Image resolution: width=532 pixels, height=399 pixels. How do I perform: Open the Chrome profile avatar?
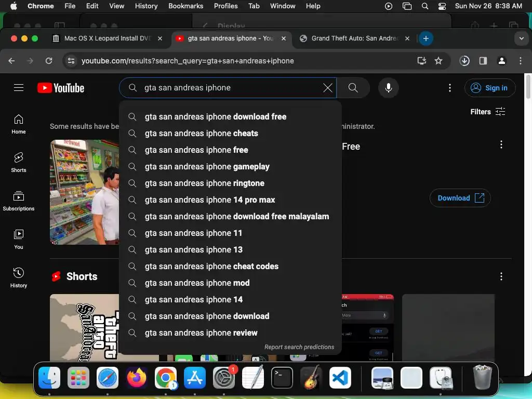tap(502, 61)
